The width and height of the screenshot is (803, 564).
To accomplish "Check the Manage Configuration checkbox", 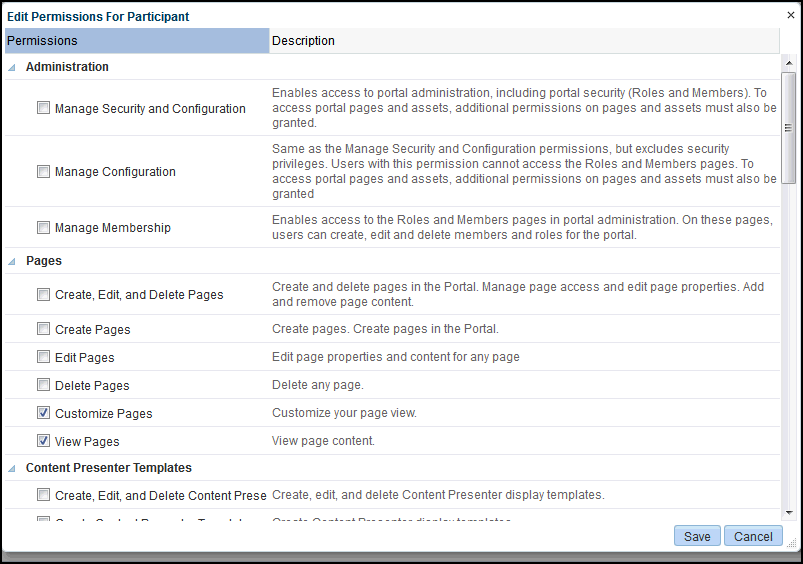I will pos(44,171).
